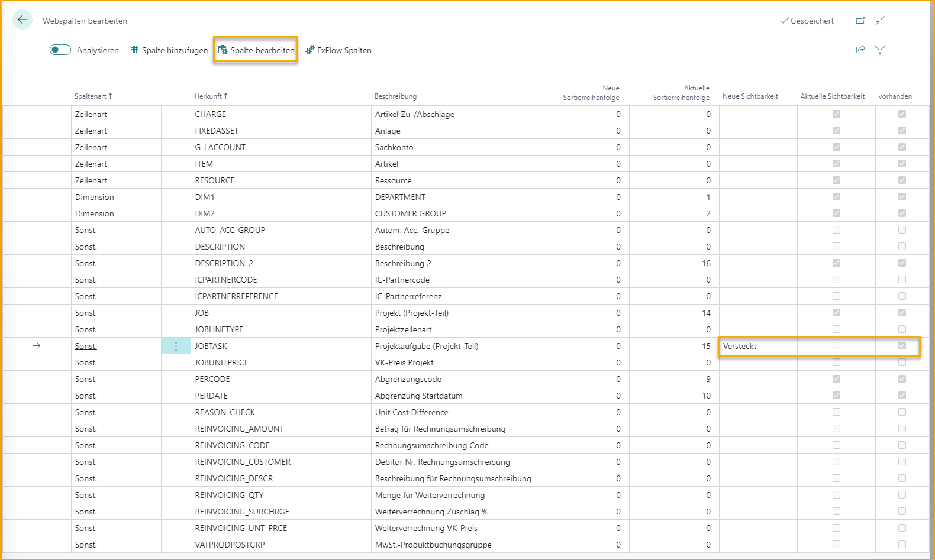Click Beschreibung column header
Screen dimensions: 935x560
click(395, 96)
